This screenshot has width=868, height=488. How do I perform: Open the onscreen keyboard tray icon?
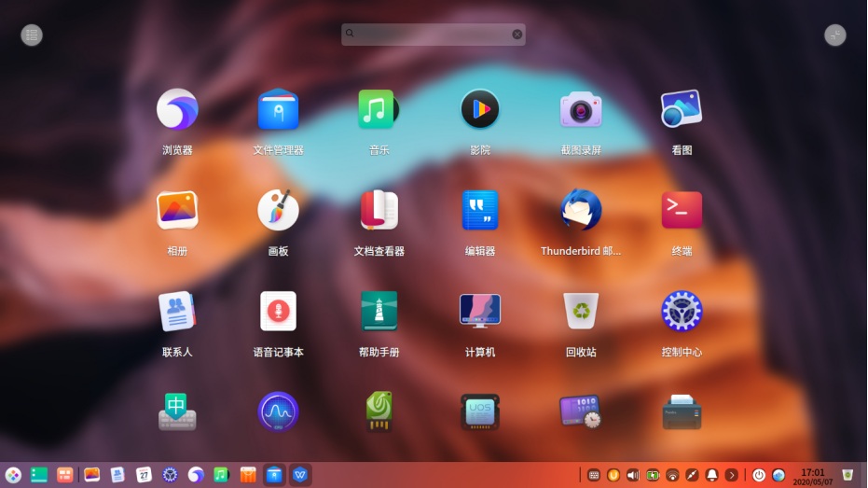(x=593, y=475)
